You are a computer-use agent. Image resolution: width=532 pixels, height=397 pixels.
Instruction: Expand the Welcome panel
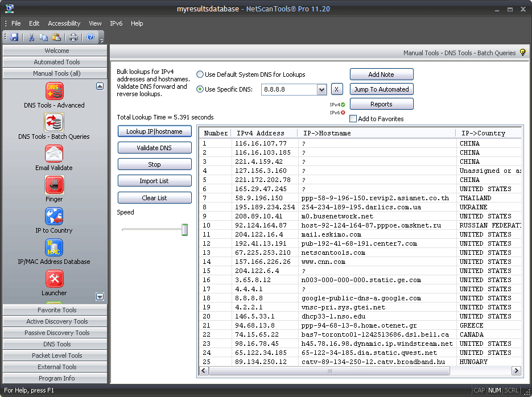click(x=55, y=51)
